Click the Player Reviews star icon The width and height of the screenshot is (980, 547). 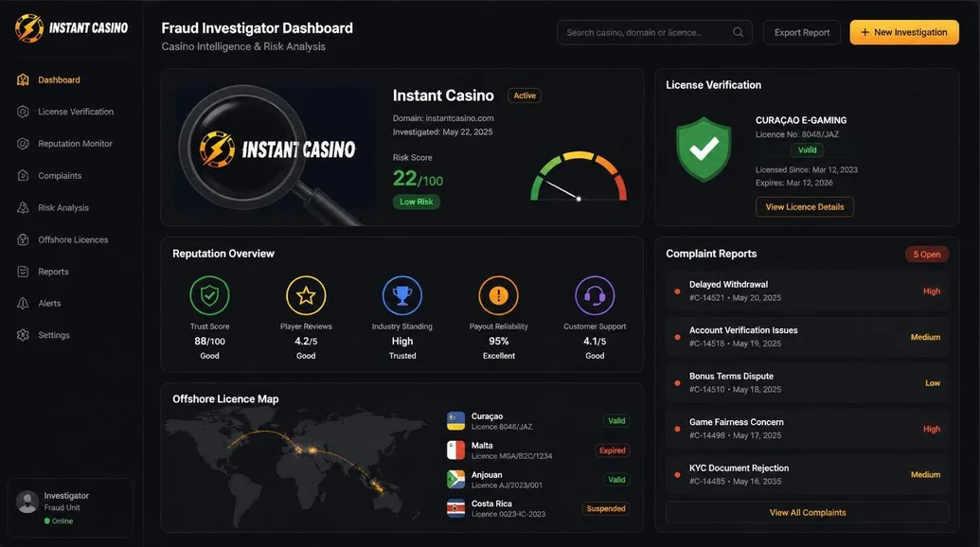[x=306, y=295]
